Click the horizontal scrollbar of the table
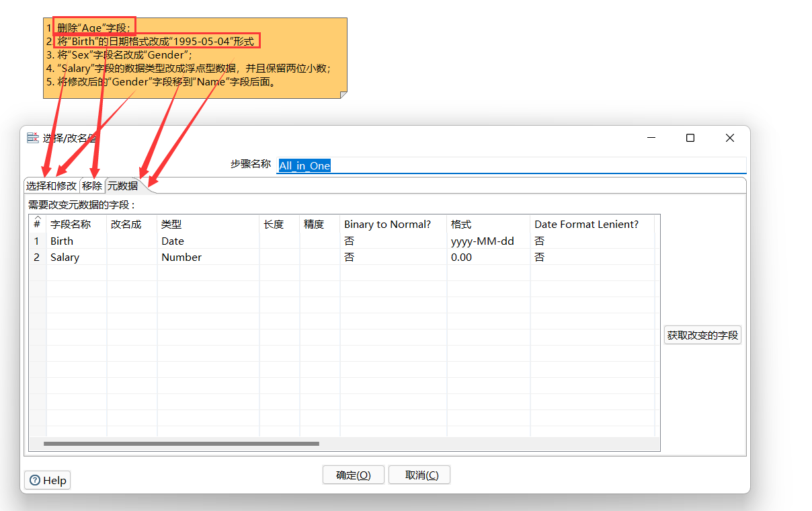This screenshot has height=511, width=812. (x=181, y=444)
